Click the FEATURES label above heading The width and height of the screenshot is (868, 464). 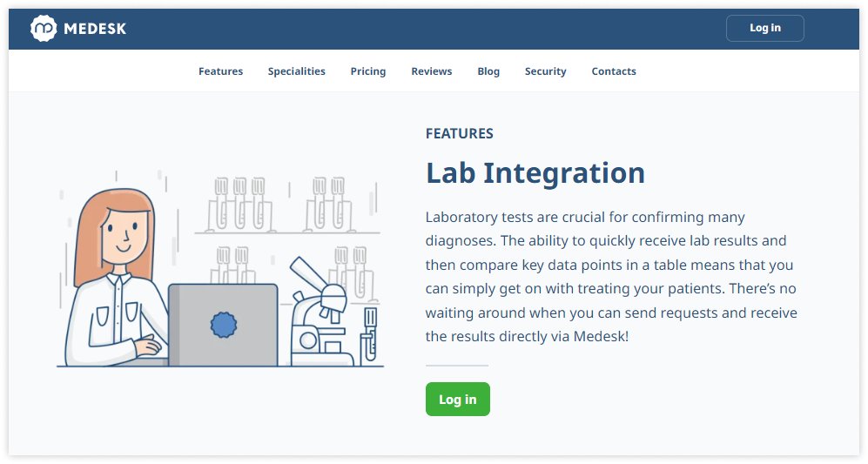click(460, 134)
